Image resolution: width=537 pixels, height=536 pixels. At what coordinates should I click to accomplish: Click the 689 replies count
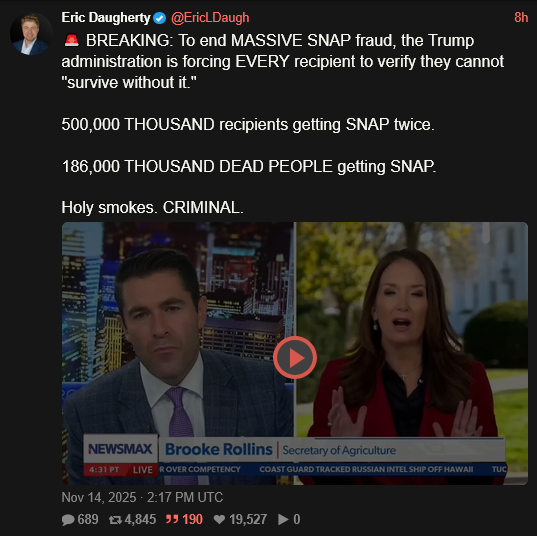[x=88, y=520]
